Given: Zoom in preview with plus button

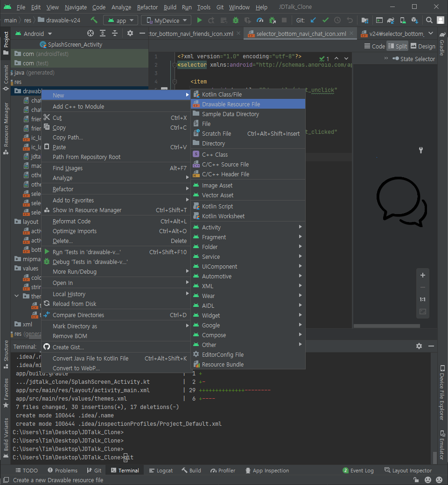Looking at the screenshot, I should point(423,275).
